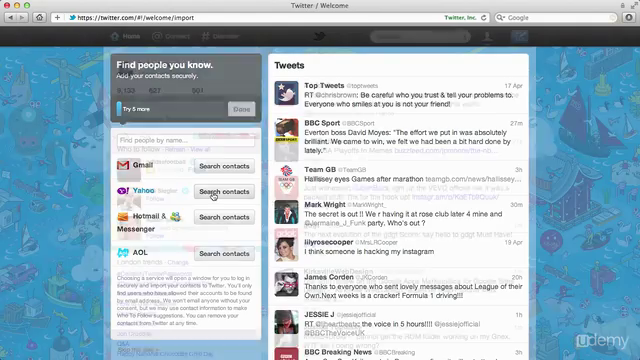Click Search contacts for AOL
Image resolution: width=640 pixels, height=360 pixels.
224,253
